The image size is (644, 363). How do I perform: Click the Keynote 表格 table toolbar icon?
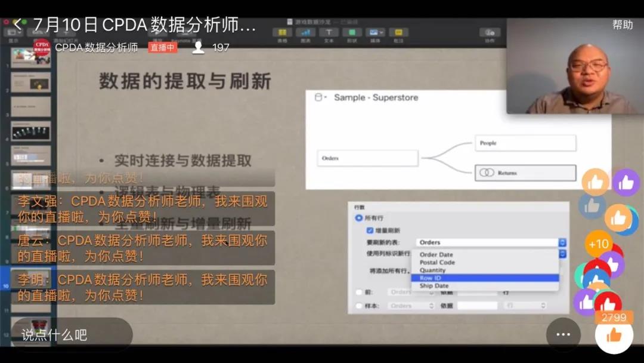[282, 32]
